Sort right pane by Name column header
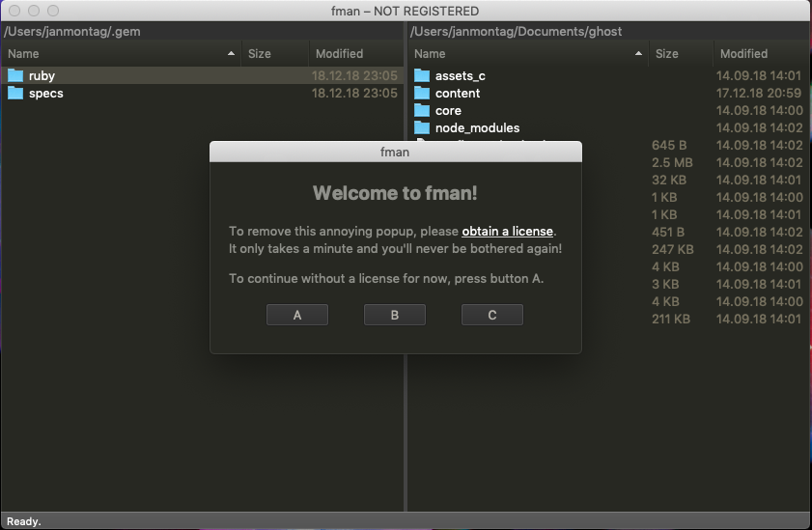The width and height of the screenshot is (812, 530). point(527,54)
